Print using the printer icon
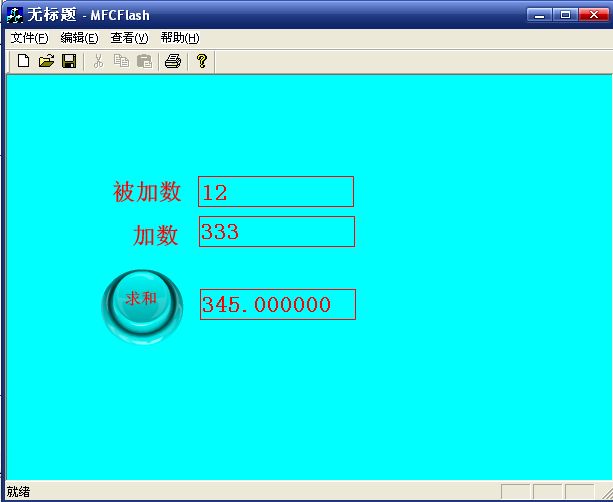613x502 pixels. pos(173,61)
